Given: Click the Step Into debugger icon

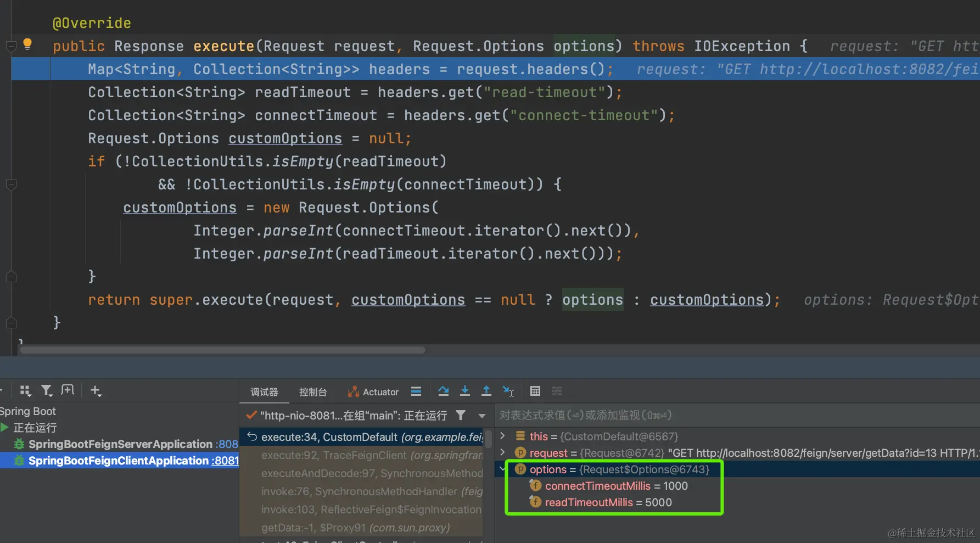Looking at the screenshot, I should click(x=465, y=391).
